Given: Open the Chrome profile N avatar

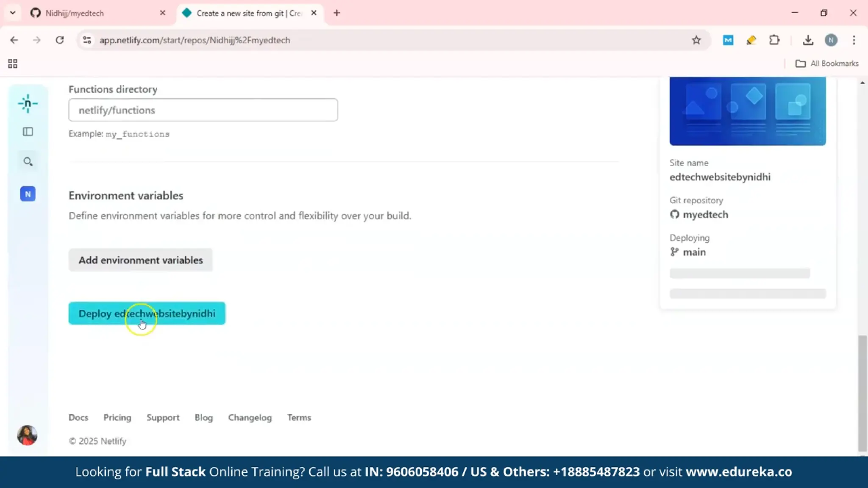Looking at the screenshot, I should (x=831, y=40).
